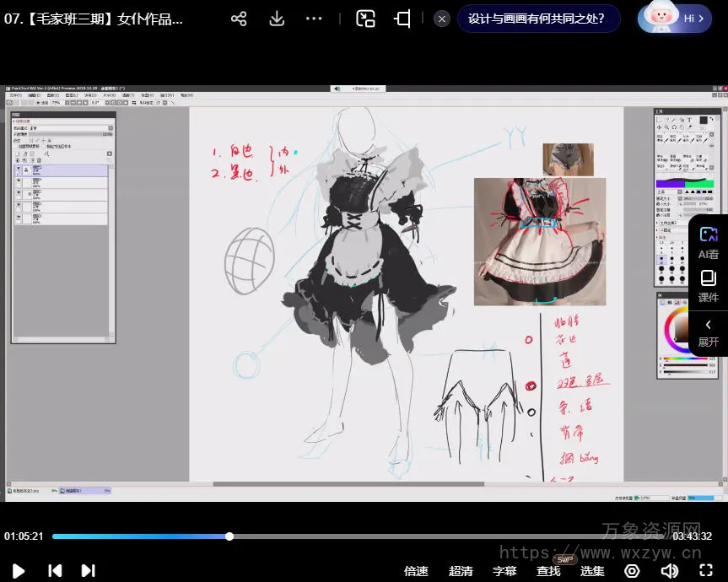Viewport: 728px width, 582px height.
Task: Enable picture-in-picture mini window mode
Action: 365,19
